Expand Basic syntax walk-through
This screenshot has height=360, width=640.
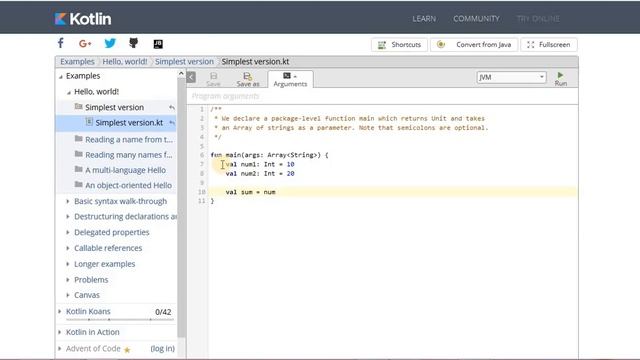[x=68, y=201]
